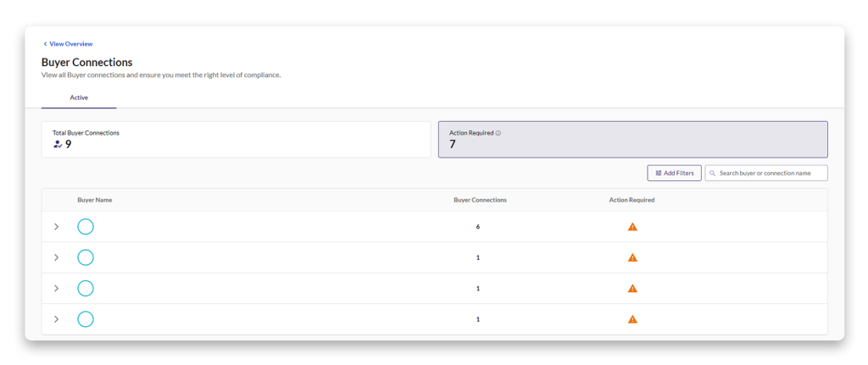Viewport: 868px width, 365px height.
Task: Click the Buyer Connections page heading
Action: (87, 62)
